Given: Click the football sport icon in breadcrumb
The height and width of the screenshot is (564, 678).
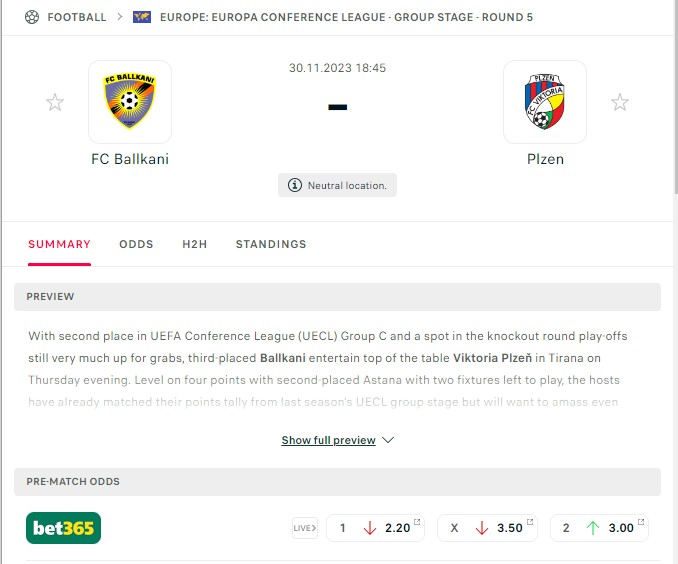Looking at the screenshot, I should 32,17.
